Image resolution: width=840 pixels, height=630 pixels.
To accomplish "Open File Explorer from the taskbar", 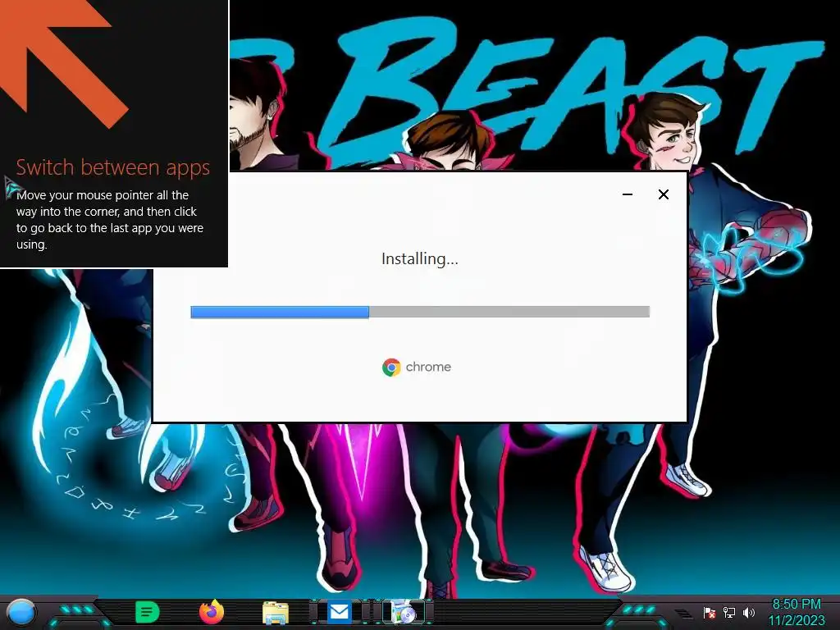I will click(276, 612).
